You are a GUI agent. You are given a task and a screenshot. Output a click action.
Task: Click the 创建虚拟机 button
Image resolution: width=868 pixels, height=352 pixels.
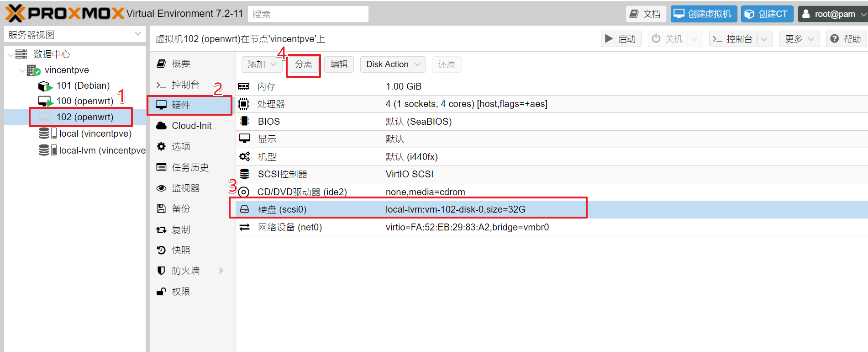[x=704, y=14]
